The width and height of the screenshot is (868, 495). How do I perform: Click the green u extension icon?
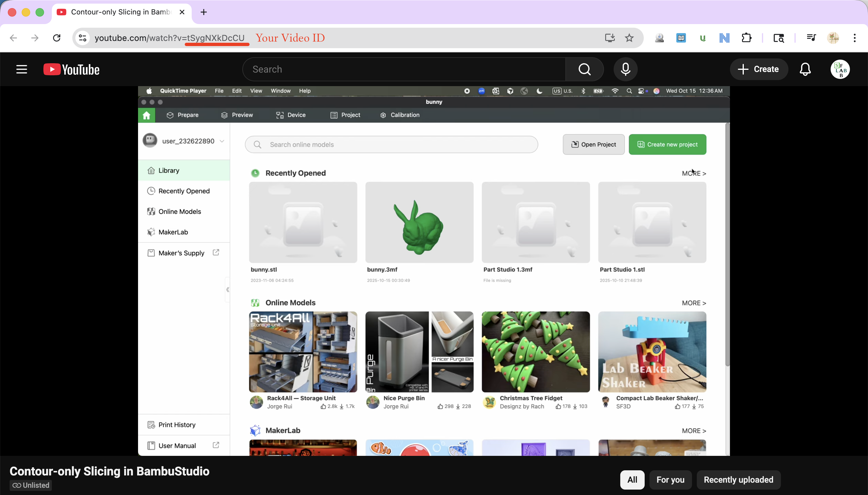coord(703,38)
